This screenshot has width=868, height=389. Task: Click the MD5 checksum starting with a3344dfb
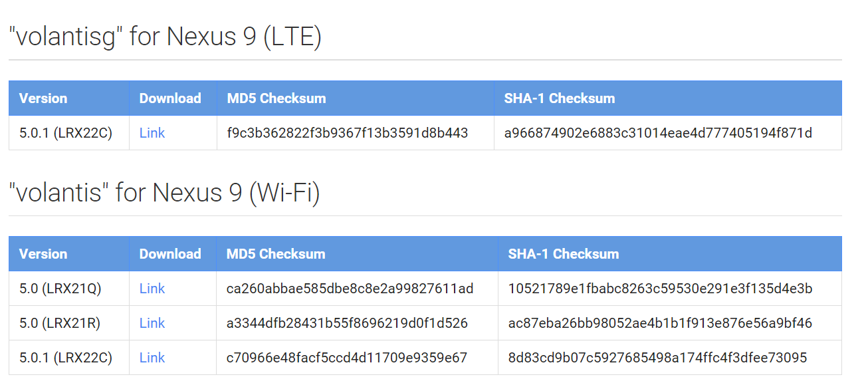[347, 323]
